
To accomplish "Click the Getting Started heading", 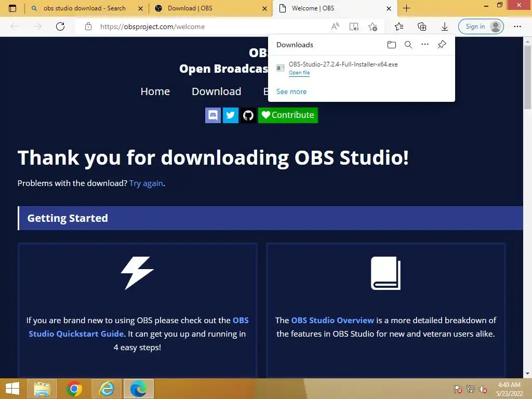I will point(68,218).
